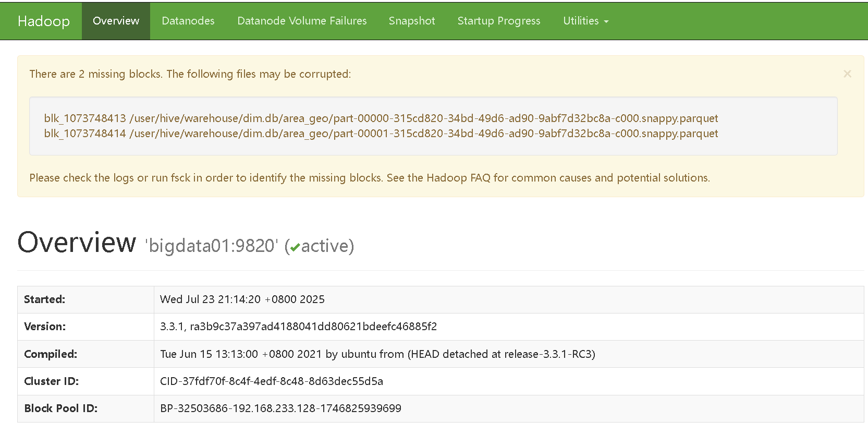Image resolution: width=868 pixels, height=434 pixels.
Task: Select the blk_1073748413 missing block line
Action: pyautogui.click(x=381, y=118)
